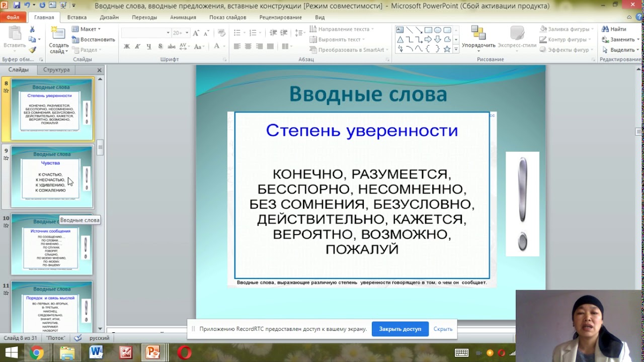Align text left in paragraph group
The height and width of the screenshot is (362, 644).
237,46
